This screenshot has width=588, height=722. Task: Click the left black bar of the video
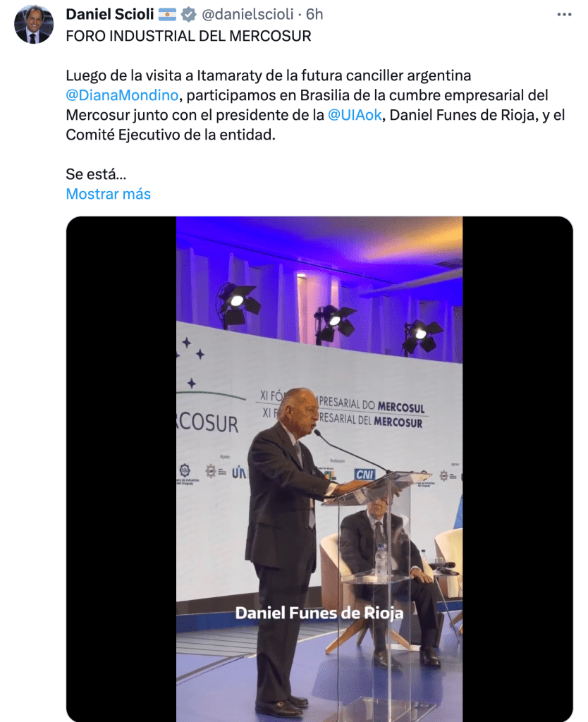tap(121, 469)
